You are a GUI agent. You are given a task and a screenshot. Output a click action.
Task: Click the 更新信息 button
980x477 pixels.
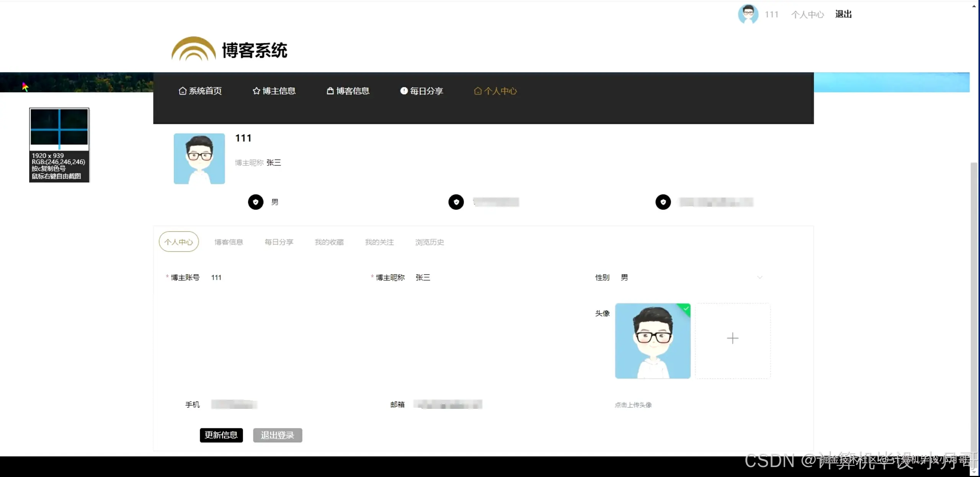(221, 435)
